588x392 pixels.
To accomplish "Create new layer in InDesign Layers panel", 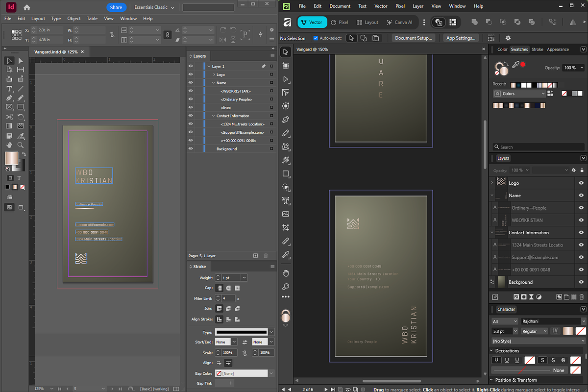I will (255, 256).
